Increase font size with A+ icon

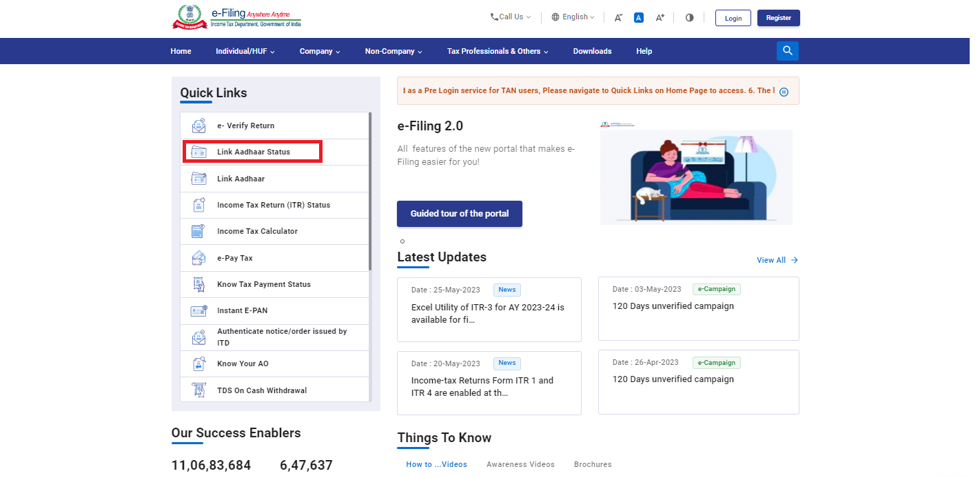660,18
